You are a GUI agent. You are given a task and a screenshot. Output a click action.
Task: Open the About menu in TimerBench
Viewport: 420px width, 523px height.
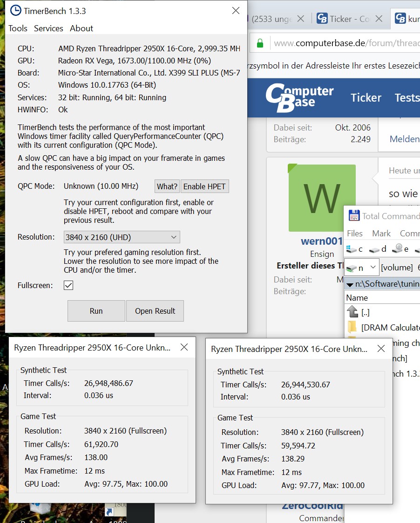(81, 28)
